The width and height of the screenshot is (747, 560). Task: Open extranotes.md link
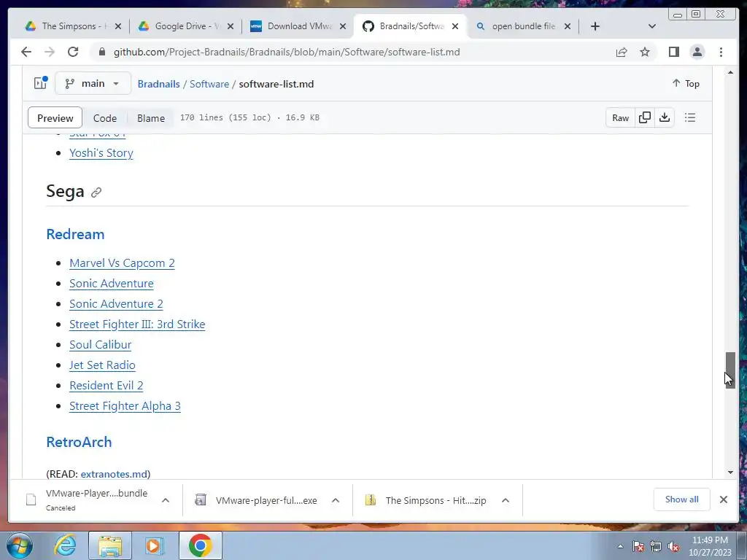(114, 474)
